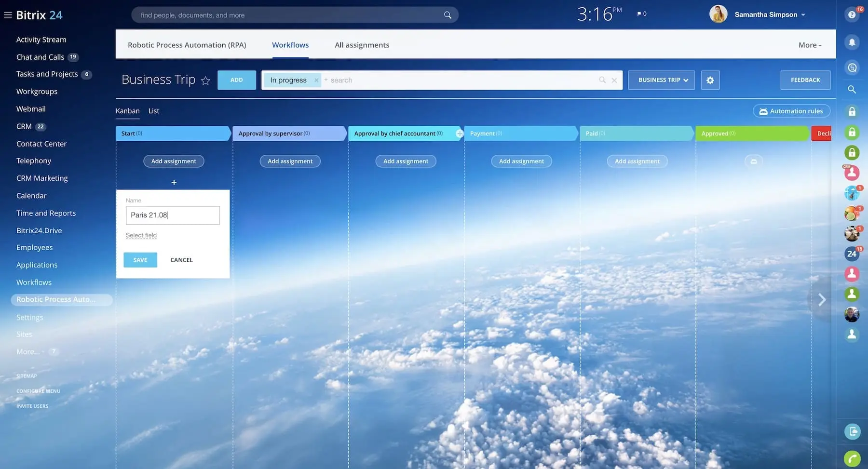The height and width of the screenshot is (469, 868).
Task: Click the green phone call icon
Action: click(852, 458)
